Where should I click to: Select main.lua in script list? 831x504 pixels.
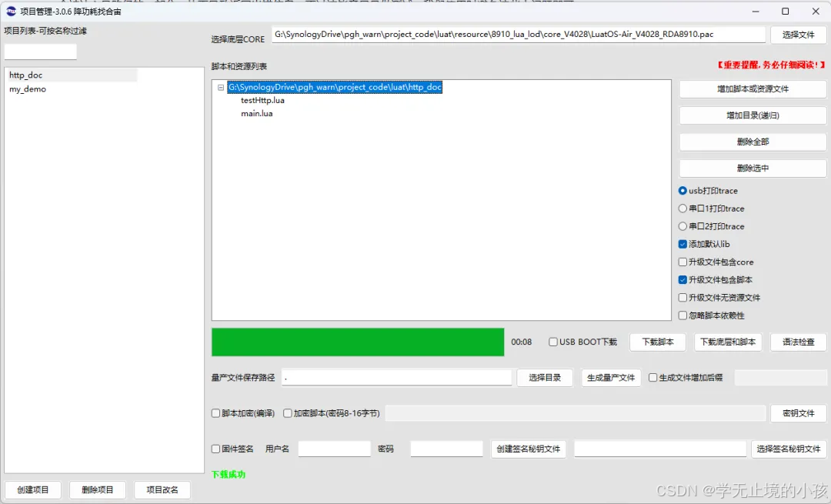tap(256, 113)
